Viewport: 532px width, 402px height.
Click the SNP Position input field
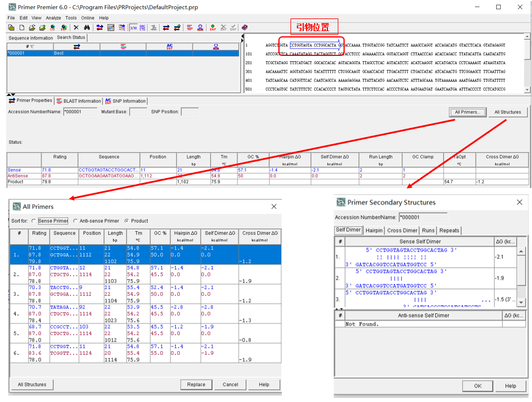(x=190, y=112)
